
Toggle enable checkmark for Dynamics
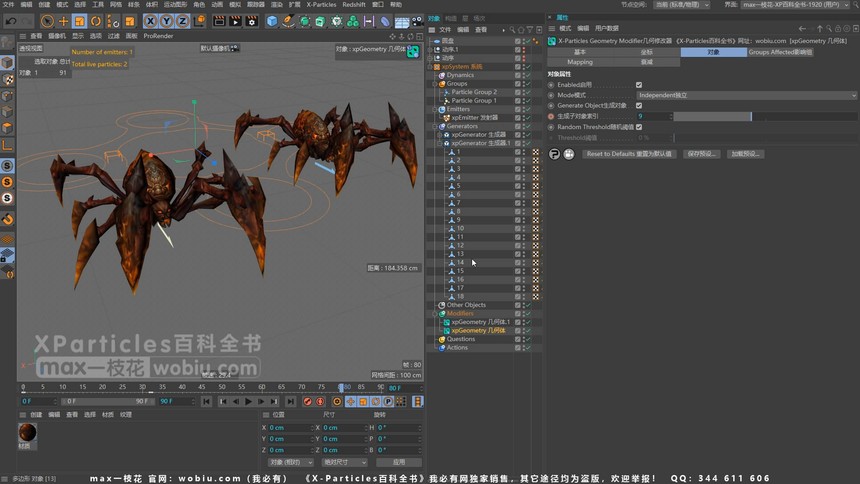tap(528, 75)
